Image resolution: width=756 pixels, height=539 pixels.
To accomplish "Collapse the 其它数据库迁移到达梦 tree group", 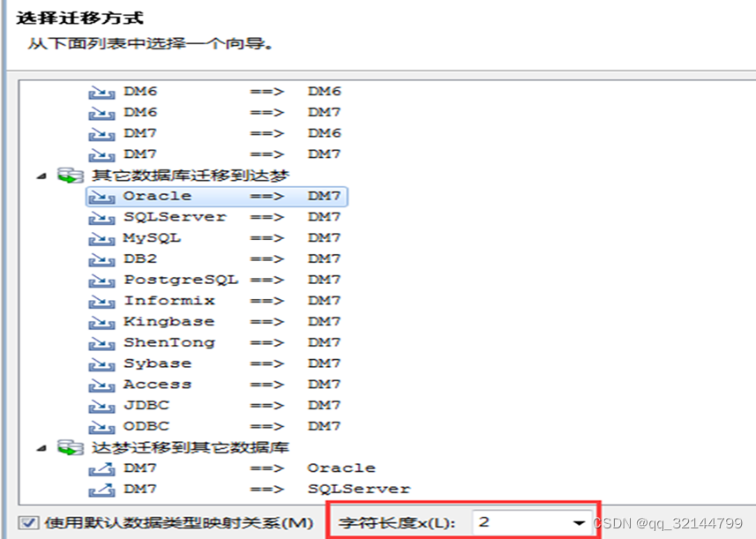I will coord(41,176).
